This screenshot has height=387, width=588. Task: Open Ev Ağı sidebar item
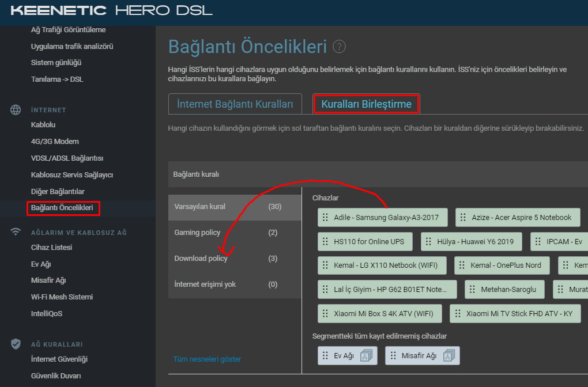(x=41, y=264)
